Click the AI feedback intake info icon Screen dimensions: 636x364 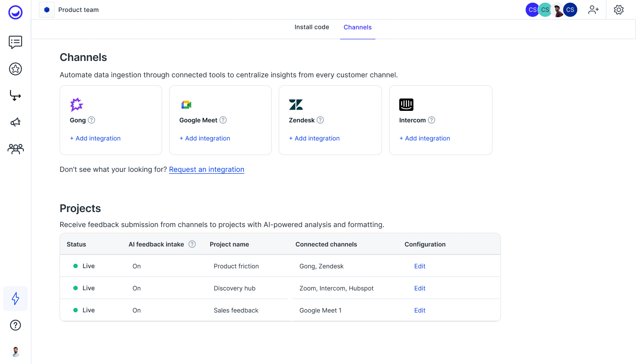192,244
